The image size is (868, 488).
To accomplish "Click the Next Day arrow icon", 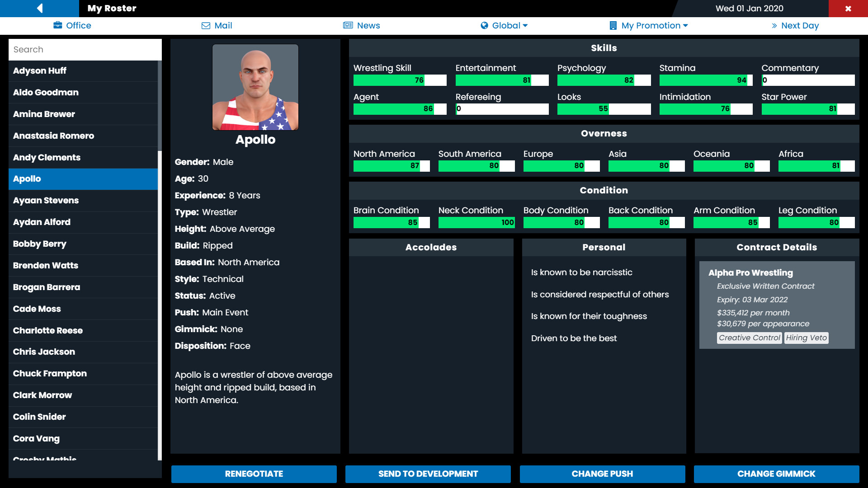I will tap(774, 25).
